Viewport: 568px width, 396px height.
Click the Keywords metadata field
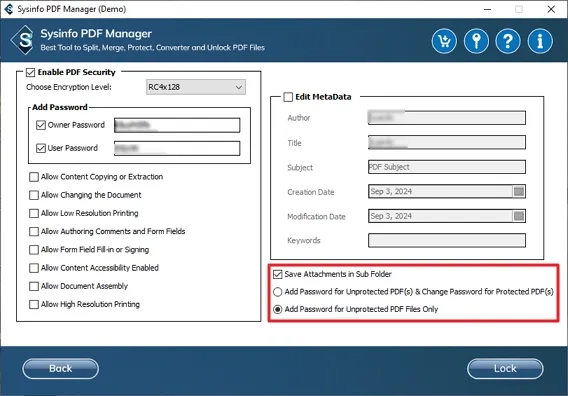[447, 240]
